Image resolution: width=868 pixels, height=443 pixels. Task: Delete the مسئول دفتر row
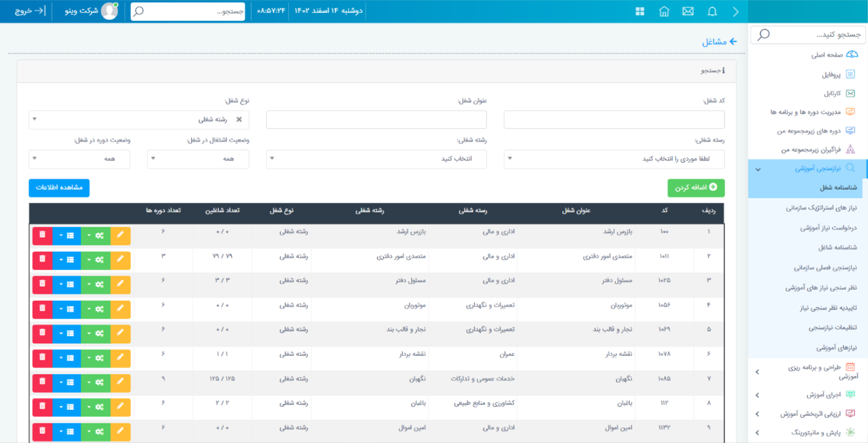click(x=42, y=285)
